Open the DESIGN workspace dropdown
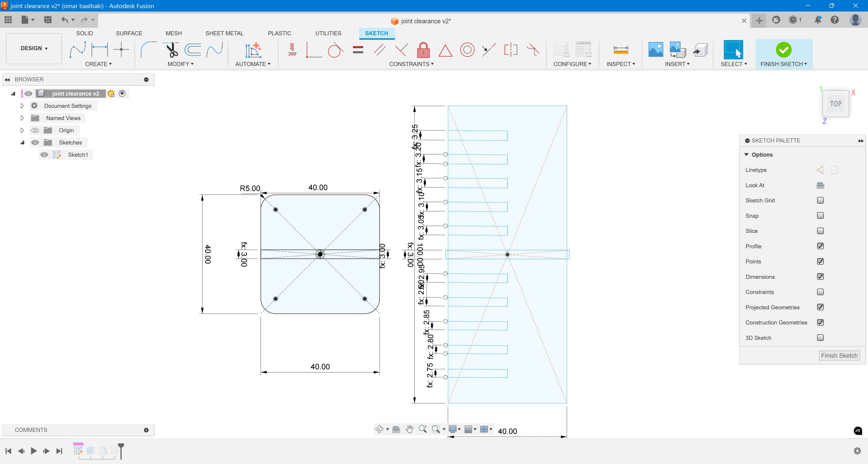This screenshot has width=868, height=464. pos(34,48)
